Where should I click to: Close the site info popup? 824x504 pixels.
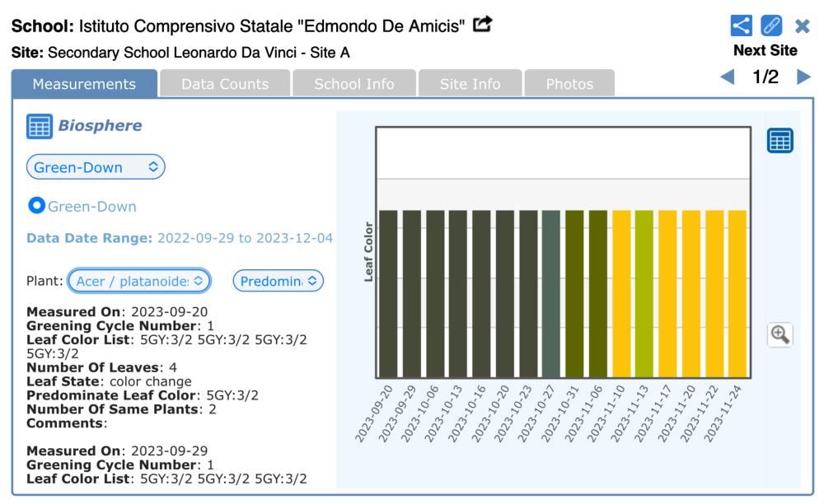[x=802, y=26]
